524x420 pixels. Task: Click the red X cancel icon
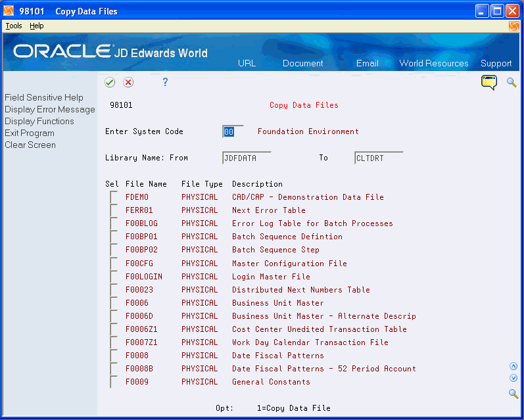point(128,82)
